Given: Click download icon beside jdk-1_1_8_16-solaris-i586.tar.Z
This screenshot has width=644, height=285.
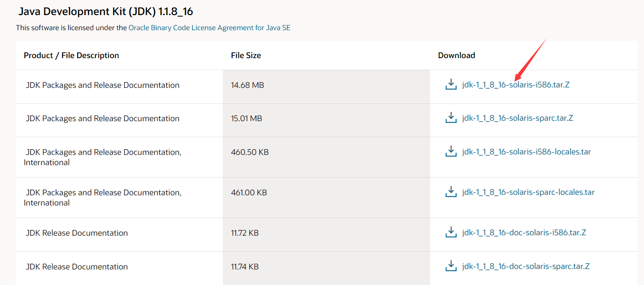Looking at the screenshot, I should click(x=451, y=84).
